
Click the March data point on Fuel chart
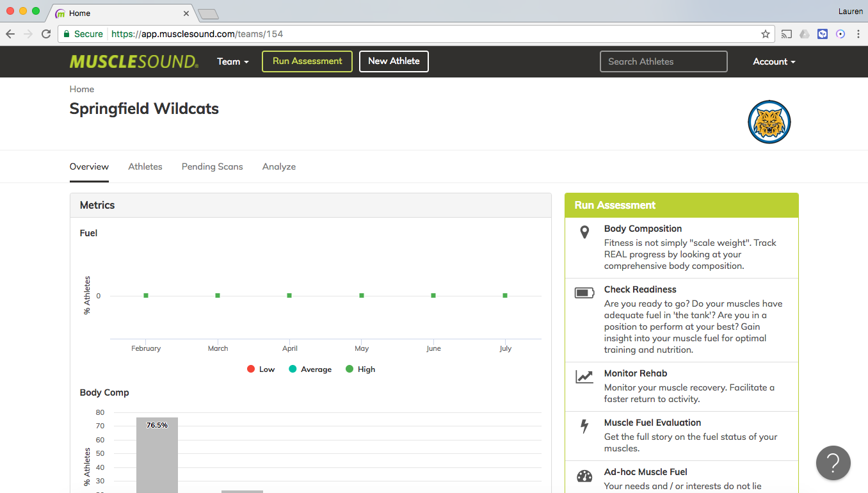218,295
